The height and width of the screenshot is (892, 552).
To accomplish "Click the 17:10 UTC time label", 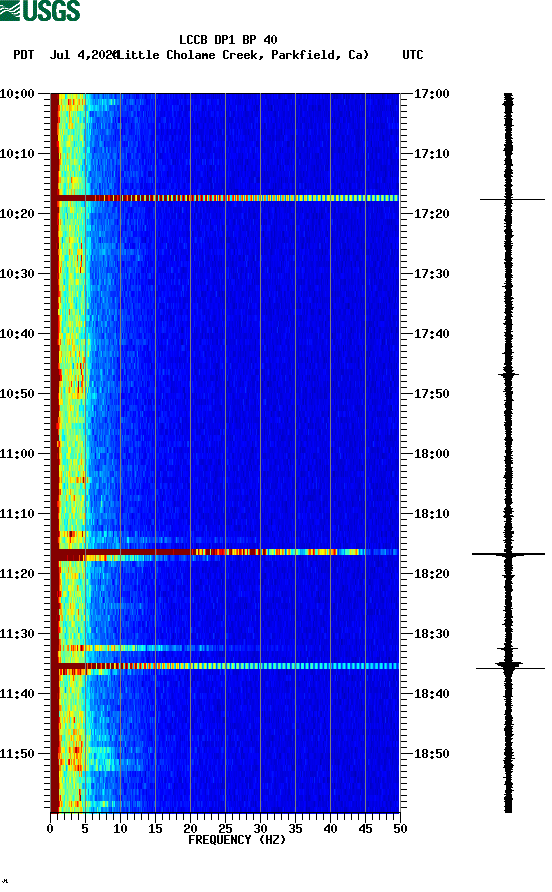I will [431, 154].
